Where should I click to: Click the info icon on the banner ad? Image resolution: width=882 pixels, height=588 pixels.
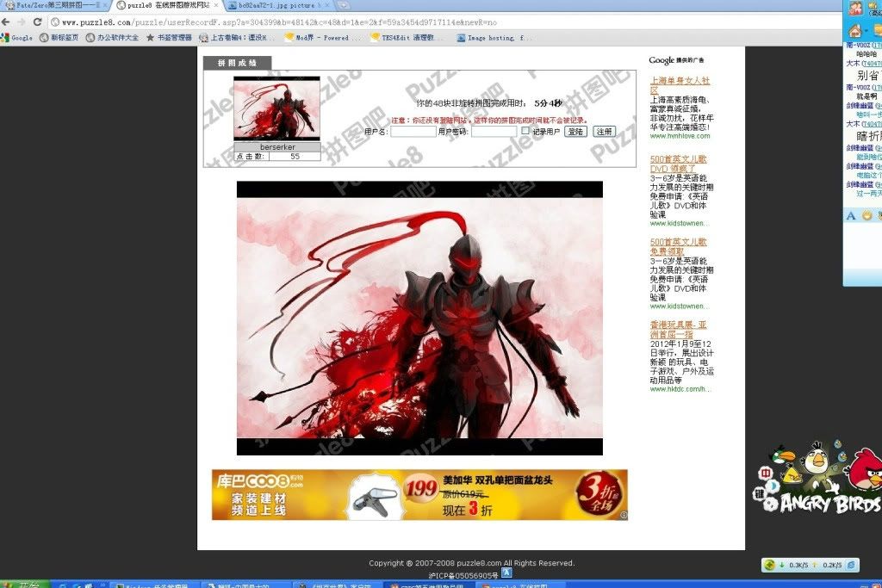[624, 515]
